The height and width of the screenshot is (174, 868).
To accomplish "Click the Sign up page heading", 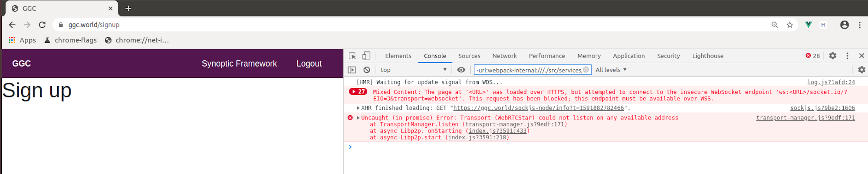I will pos(37,91).
